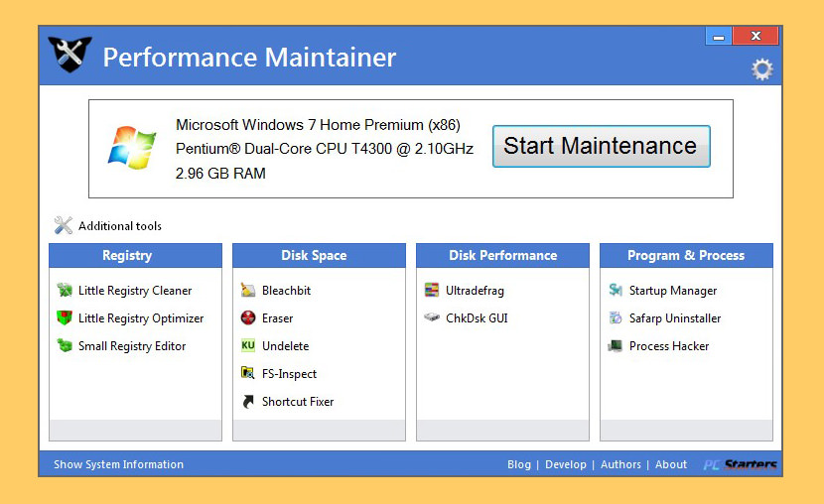Screen dimensions: 824x504
Task: Click the 2.96 GB RAM text
Action: pyautogui.click(x=220, y=174)
